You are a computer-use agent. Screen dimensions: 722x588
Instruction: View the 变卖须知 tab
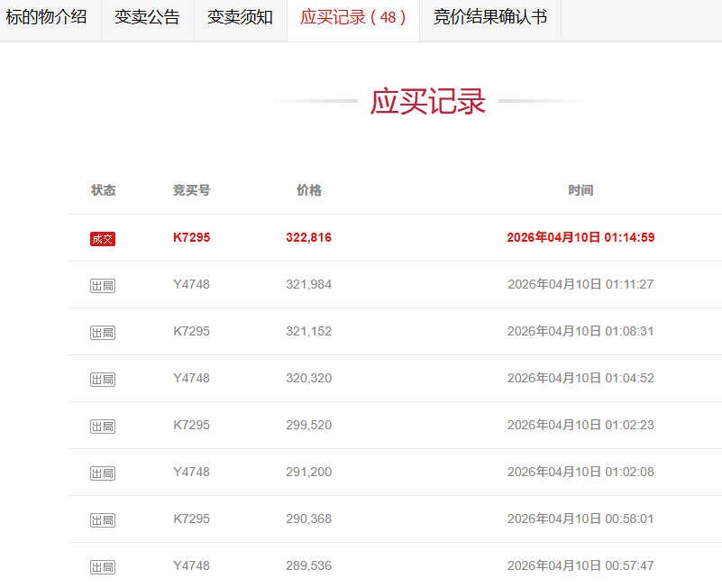coord(240,17)
